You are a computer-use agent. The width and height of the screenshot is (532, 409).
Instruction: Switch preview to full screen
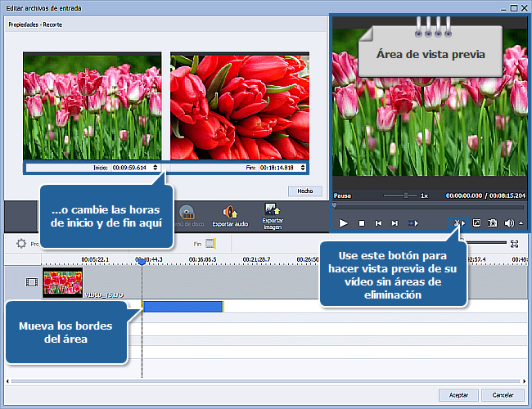[x=476, y=222]
